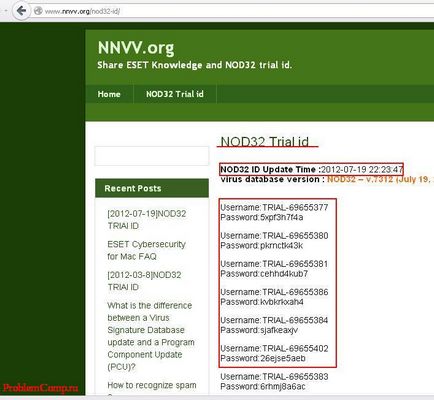Image resolution: width=434 pixels, height=400 pixels.
Task: Open the Home menu item
Action: [x=109, y=94]
